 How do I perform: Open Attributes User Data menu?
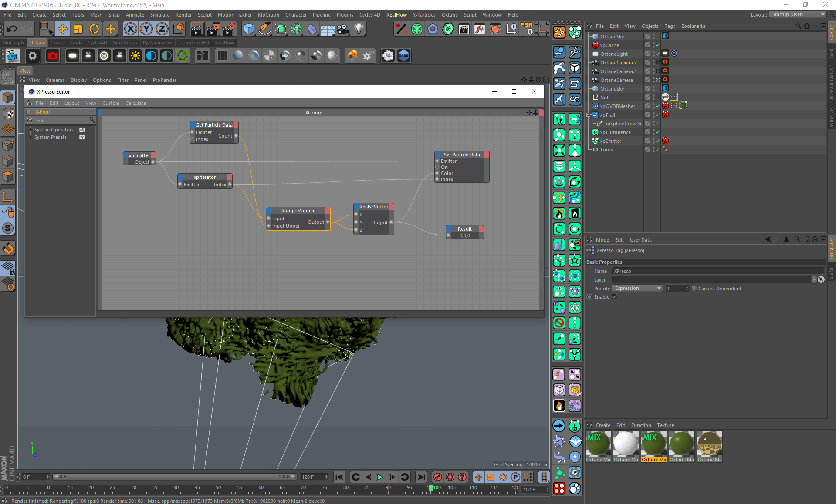click(x=640, y=240)
